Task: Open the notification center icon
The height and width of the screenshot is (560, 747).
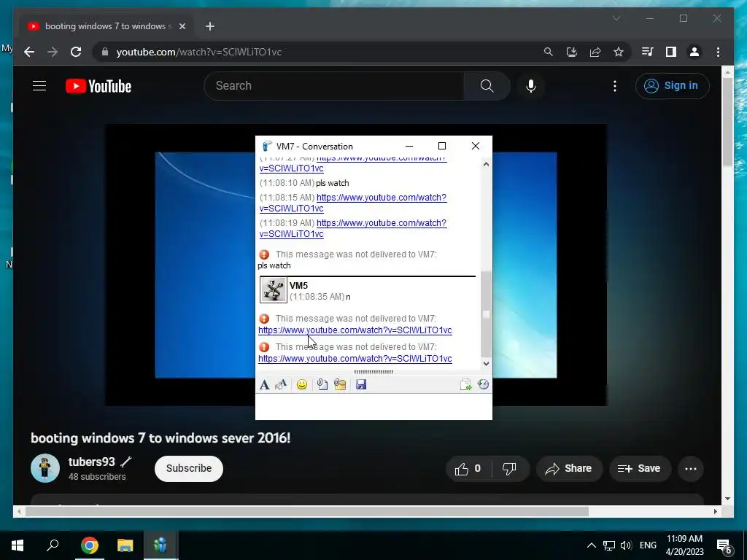Action: [724, 546]
